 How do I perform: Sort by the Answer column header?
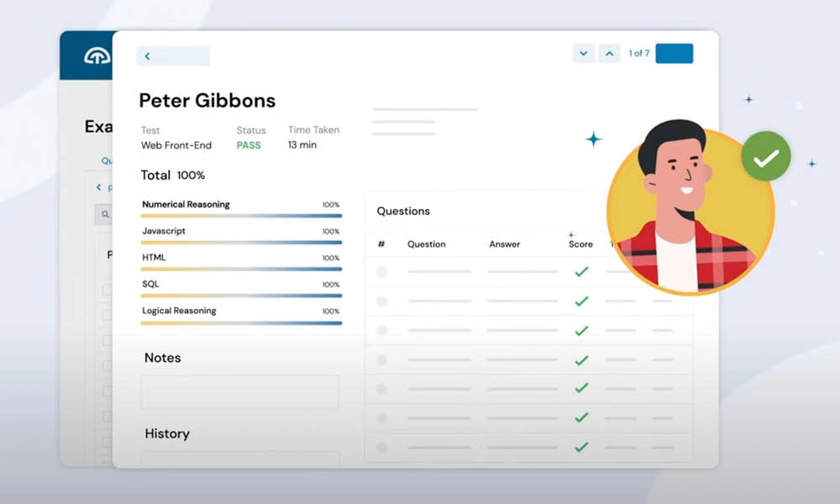[x=504, y=244]
